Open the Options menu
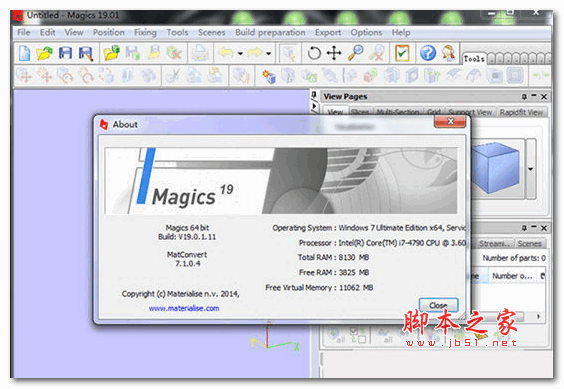 click(x=366, y=32)
